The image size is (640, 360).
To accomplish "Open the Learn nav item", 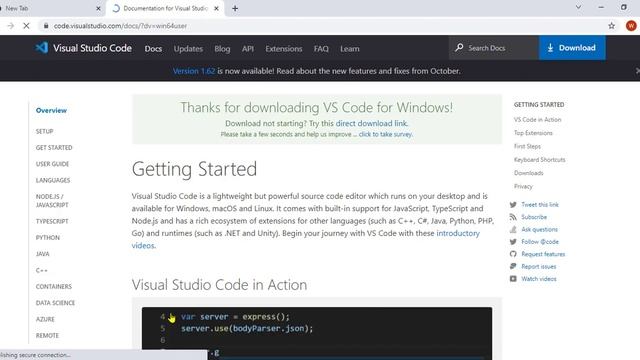I will point(350,49).
